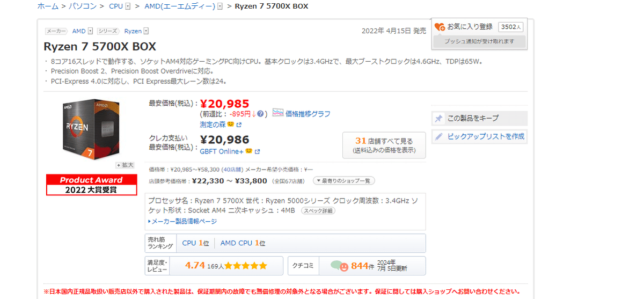Click the pencil icon on ピックアップリストを作成
The image size is (644, 299).
(438, 136)
